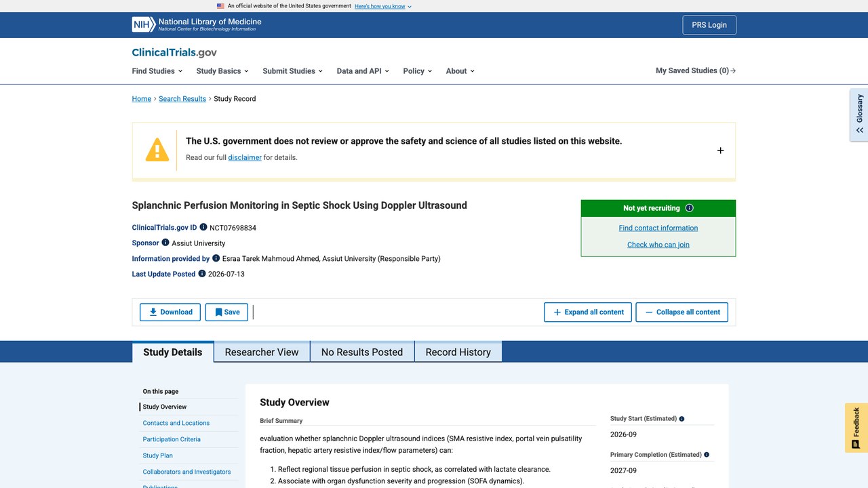Switch to Record History tab
The height and width of the screenshot is (488, 868).
(x=458, y=352)
